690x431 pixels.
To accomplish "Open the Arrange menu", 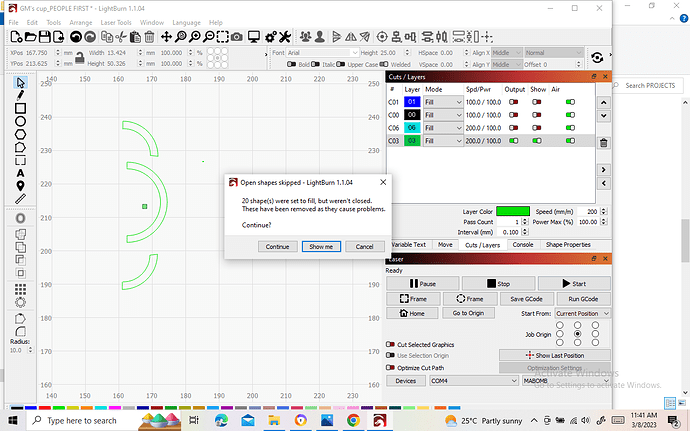I will (x=81, y=22).
